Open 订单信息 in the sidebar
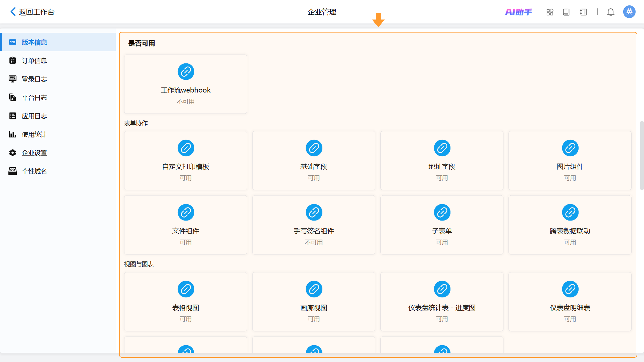This screenshot has width=644, height=362. coord(58,61)
